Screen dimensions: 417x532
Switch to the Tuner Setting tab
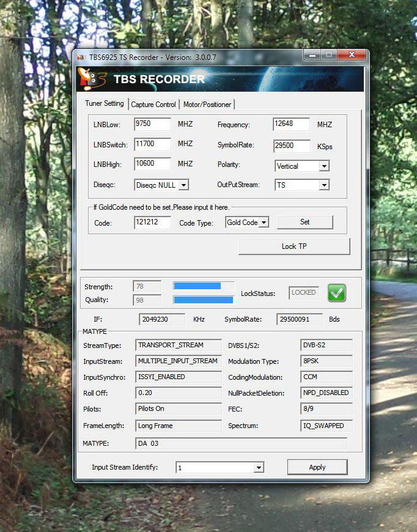104,103
